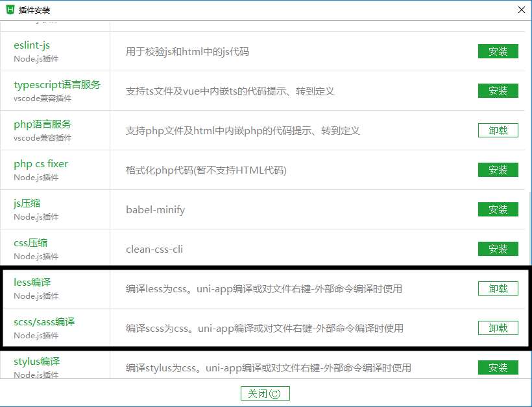
Task: Install the js压缩 plugin
Action: pos(498,209)
